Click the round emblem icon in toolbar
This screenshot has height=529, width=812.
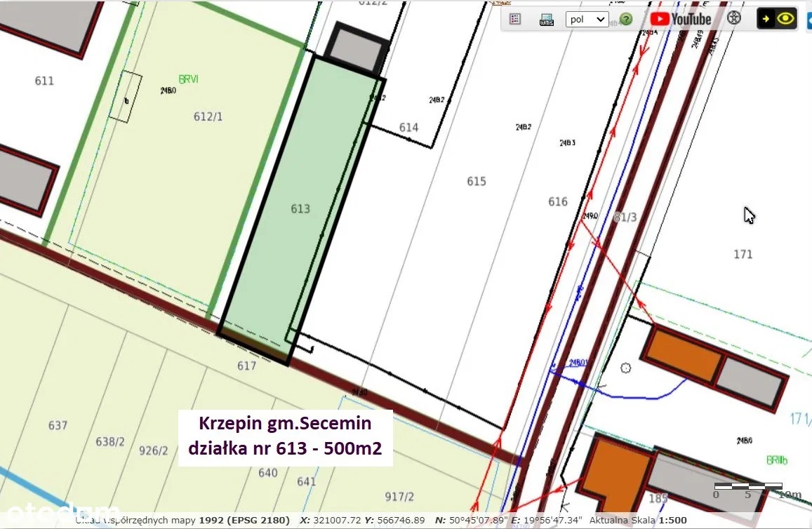[734, 18]
